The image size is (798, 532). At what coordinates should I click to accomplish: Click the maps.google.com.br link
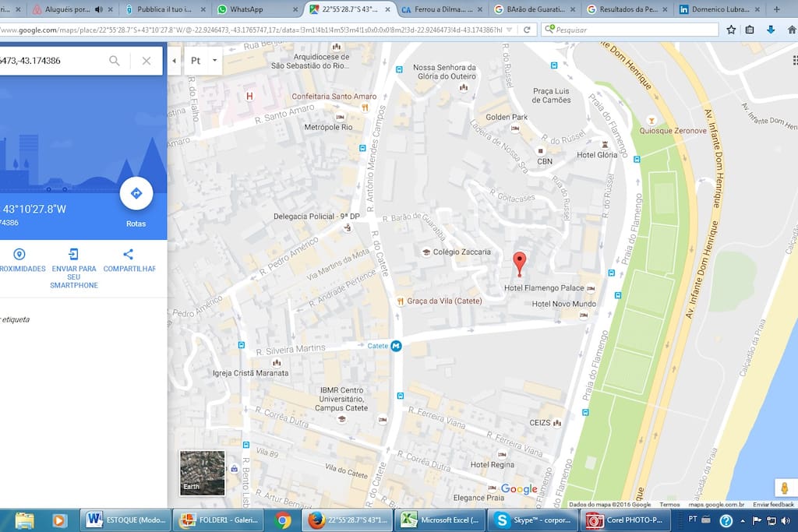click(x=716, y=505)
